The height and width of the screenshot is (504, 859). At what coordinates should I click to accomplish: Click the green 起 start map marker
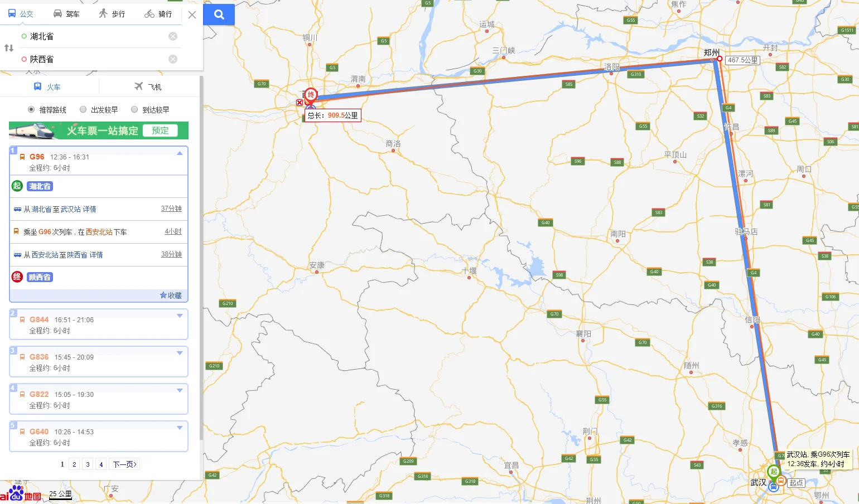[x=773, y=472]
